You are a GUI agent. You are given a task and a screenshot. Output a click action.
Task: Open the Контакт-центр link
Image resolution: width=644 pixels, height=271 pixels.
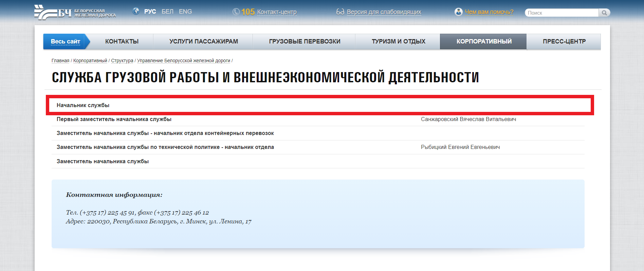pyautogui.click(x=277, y=12)
